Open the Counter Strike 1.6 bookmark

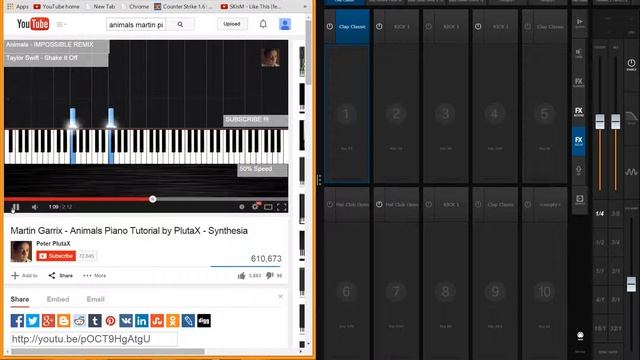tap(183, 7)
